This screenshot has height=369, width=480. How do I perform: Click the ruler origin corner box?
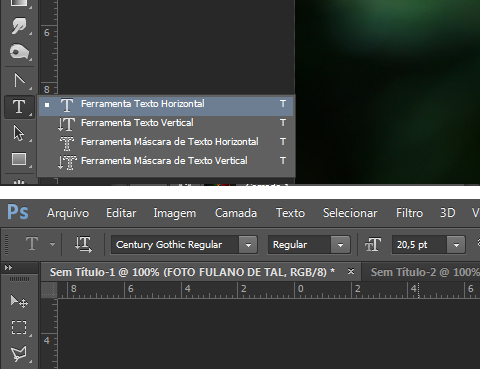coord(49,290)
